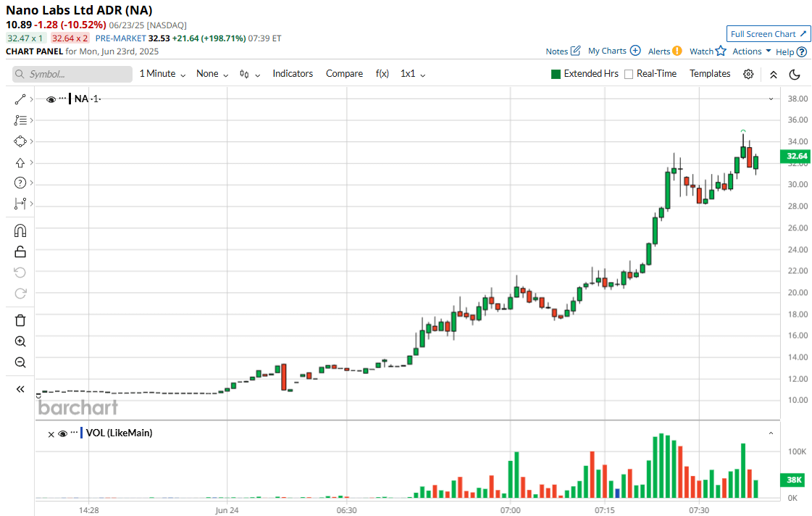812x516 pixels.
Task: Toggle the magnet snap tool
Action: (20, 230)
